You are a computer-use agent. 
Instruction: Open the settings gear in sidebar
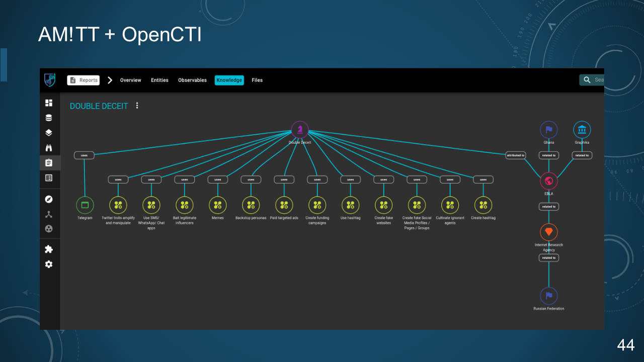(x=49, y=264)
